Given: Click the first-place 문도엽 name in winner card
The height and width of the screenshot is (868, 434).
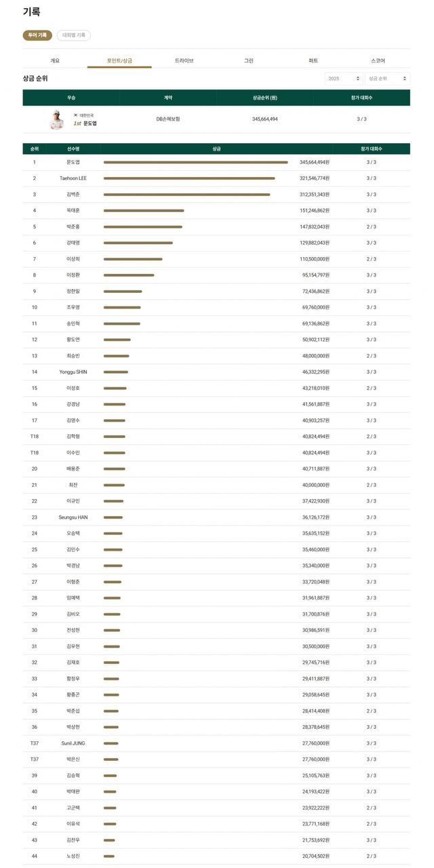Looking at the screenshot, I should [x=90, y=123].
